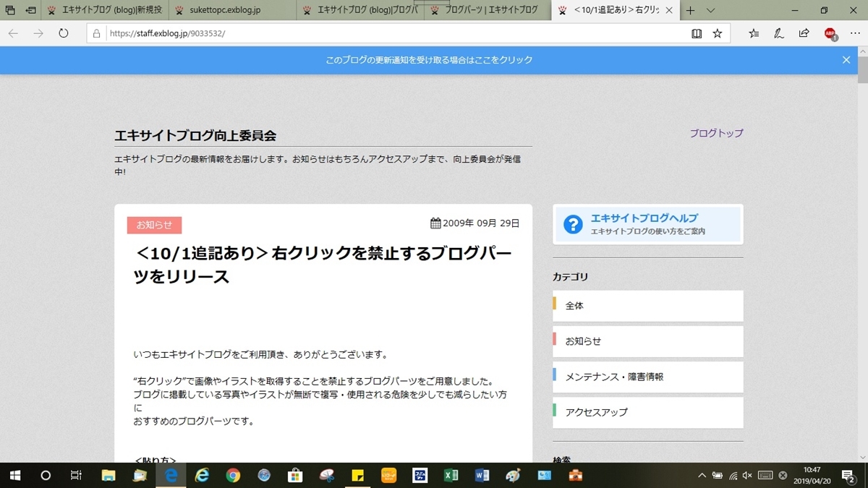Open the Windows Start menu

click(x=14, y=475)
